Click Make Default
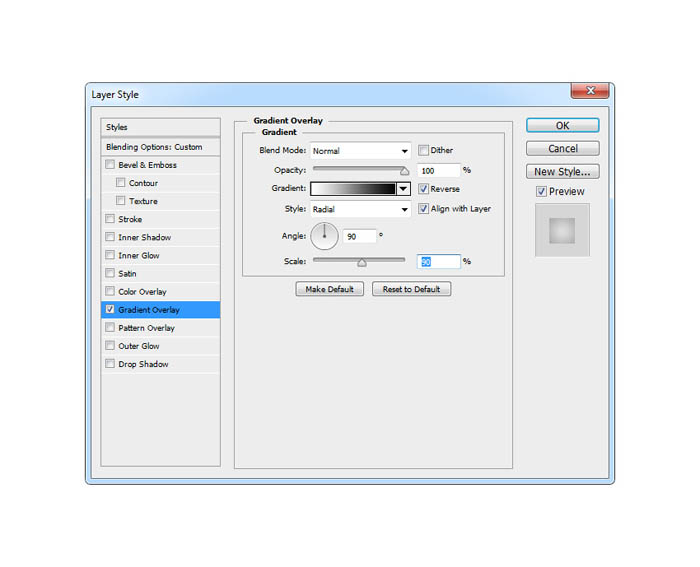The height and width of the screenshot is (567, 700). point(329,289)
